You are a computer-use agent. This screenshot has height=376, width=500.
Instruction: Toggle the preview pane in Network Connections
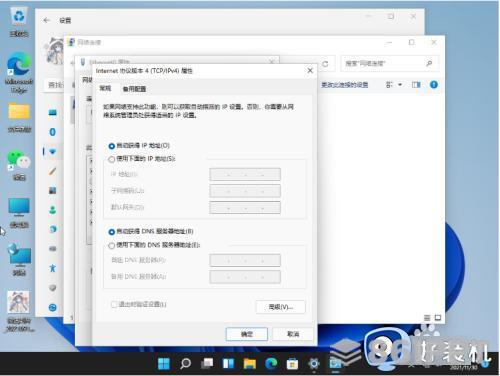pyautogui.click(x=416, y=85)
